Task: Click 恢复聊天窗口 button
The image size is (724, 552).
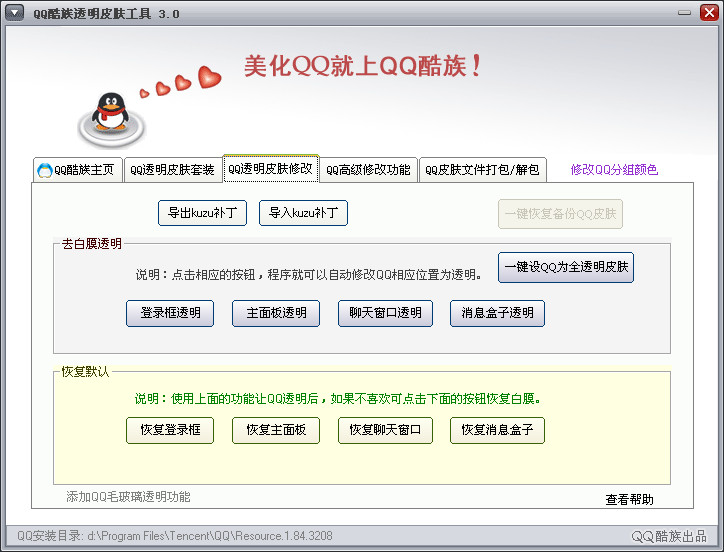Action: click(x=386, y=430)
